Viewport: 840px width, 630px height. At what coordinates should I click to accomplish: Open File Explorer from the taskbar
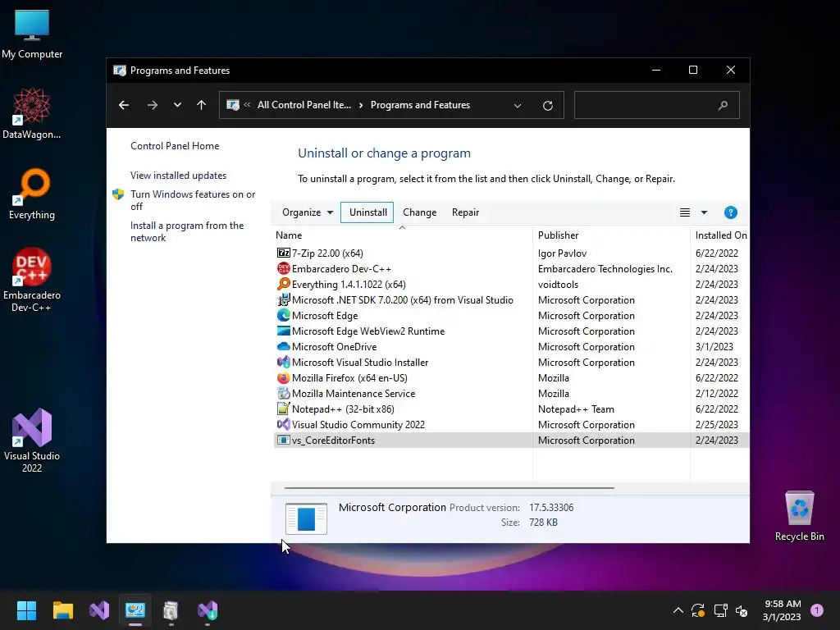coord(62,610)
